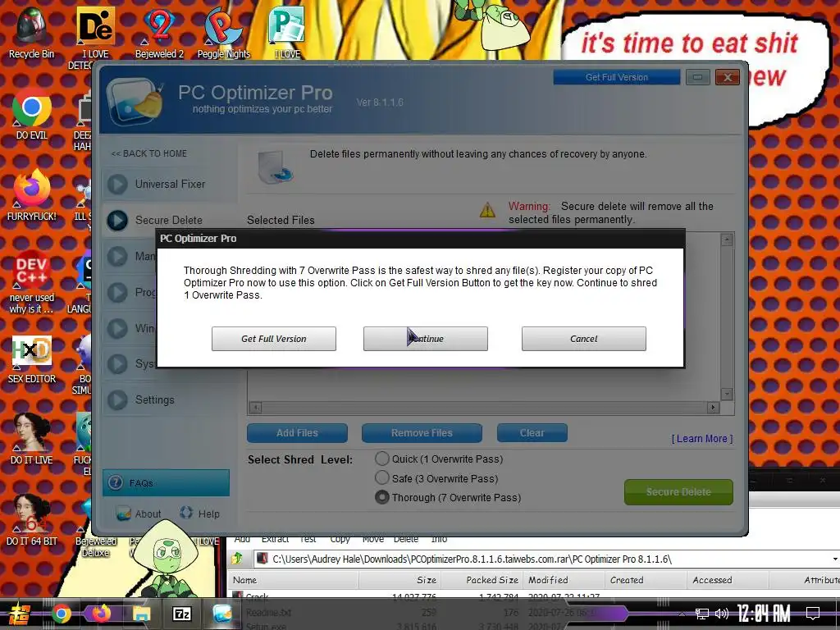Open Settings in the sidebar
Screen dimensions: 840x630
tap(155, 399)
